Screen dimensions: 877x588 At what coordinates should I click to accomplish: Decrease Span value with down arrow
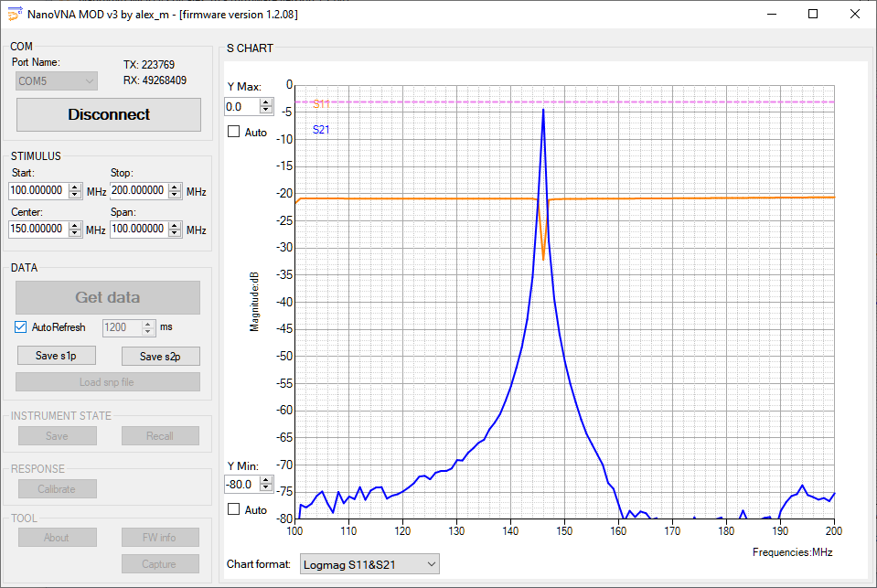tap(176, 233)
